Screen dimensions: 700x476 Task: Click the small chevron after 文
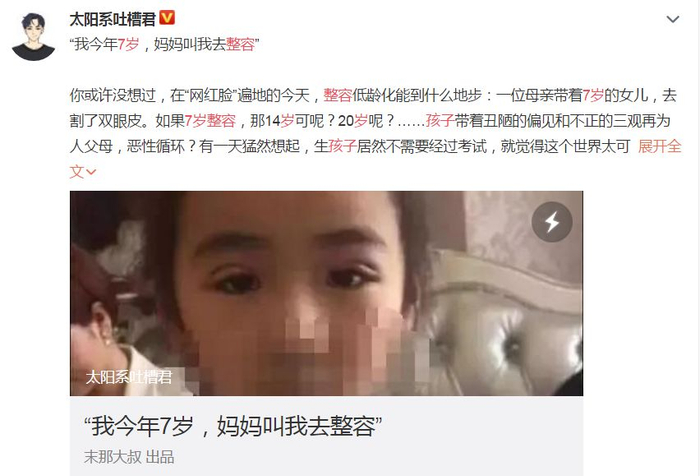(91, 172)
